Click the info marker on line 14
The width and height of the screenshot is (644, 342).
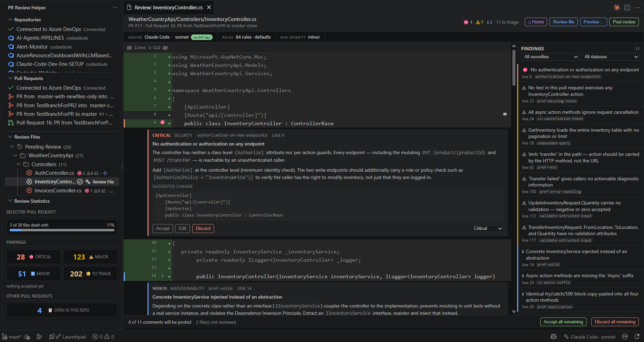(x=162, y=276)
